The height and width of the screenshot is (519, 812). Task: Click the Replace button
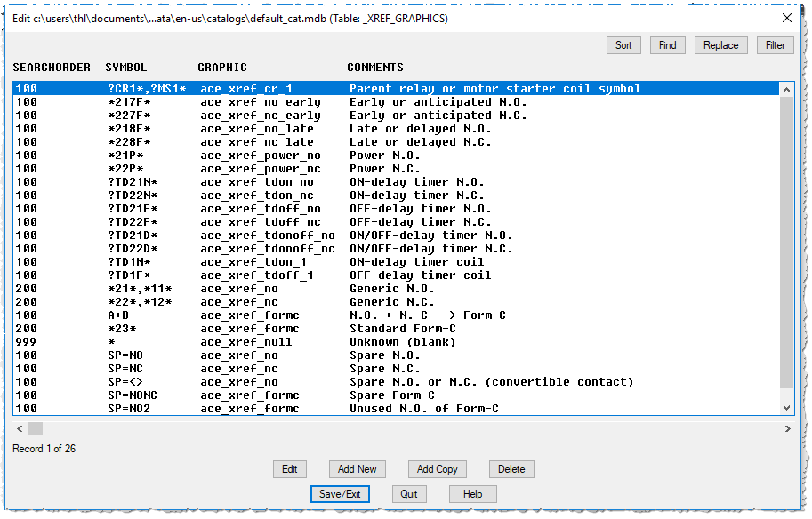(x=720, y=45)
